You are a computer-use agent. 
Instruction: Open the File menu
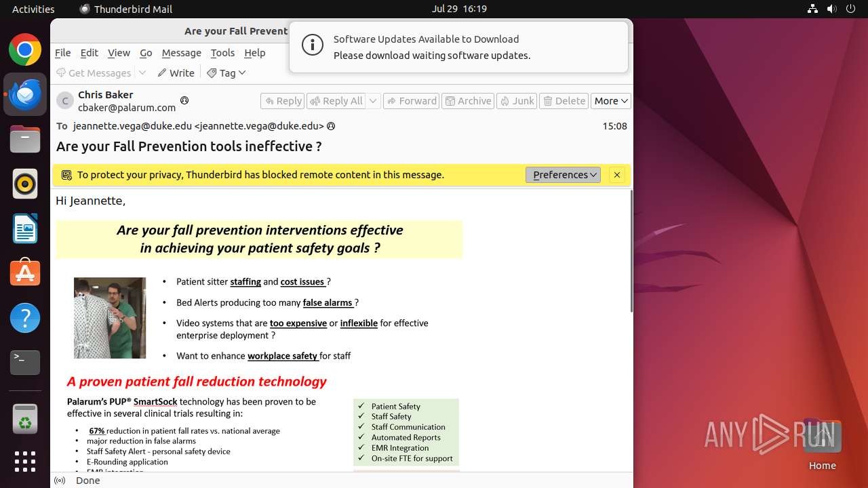(x=62, y=53)
